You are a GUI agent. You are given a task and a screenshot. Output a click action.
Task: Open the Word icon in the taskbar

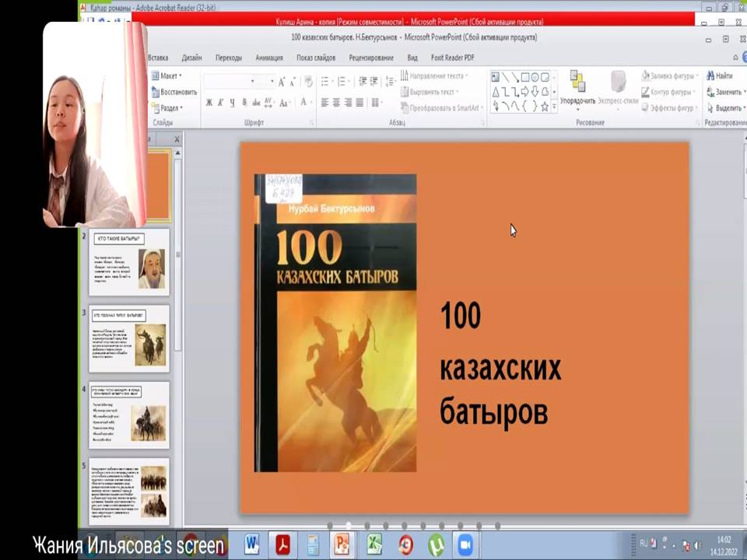[x=252, y=544]
